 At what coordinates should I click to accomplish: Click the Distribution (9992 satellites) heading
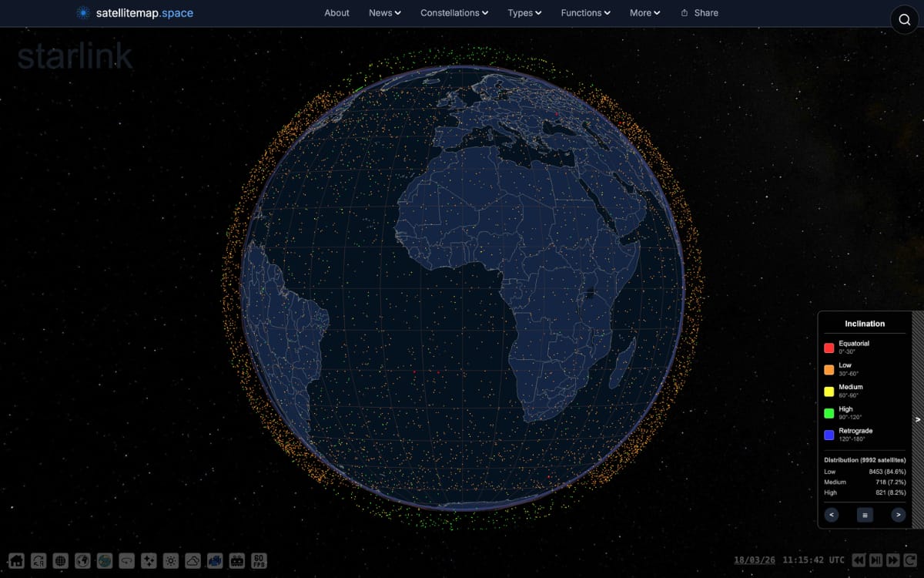[x=865, y=460]
